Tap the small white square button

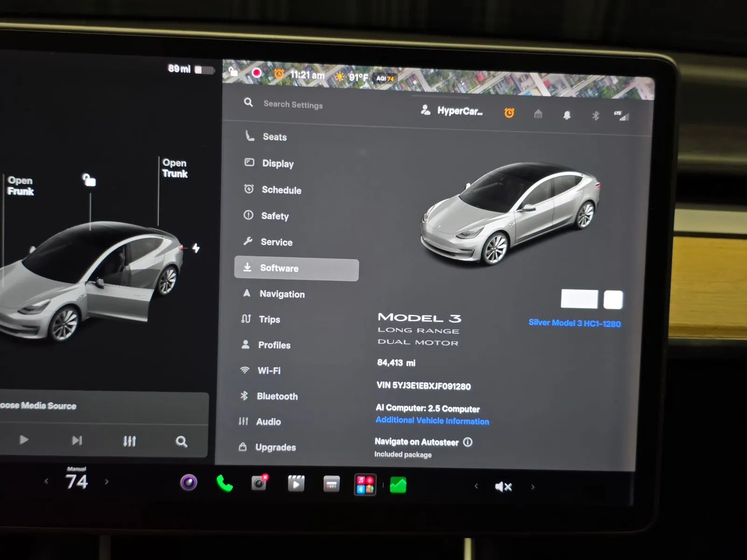[613, 300]
